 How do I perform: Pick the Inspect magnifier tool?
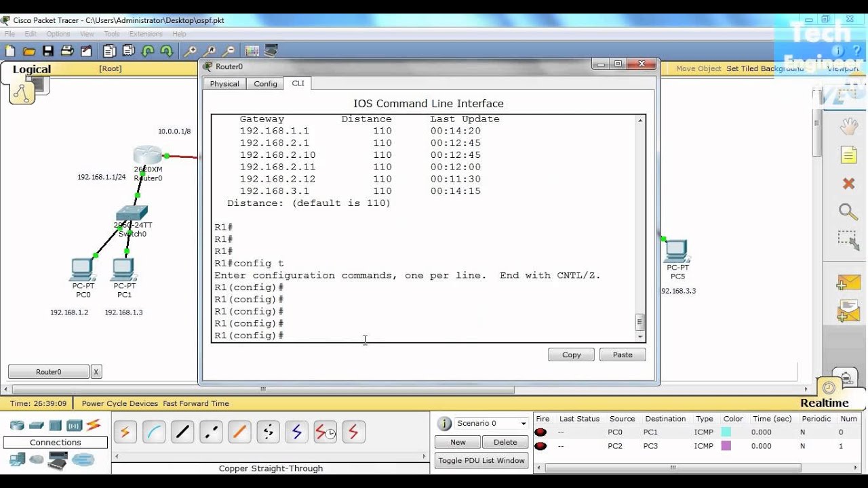click(x=848, y=211)
